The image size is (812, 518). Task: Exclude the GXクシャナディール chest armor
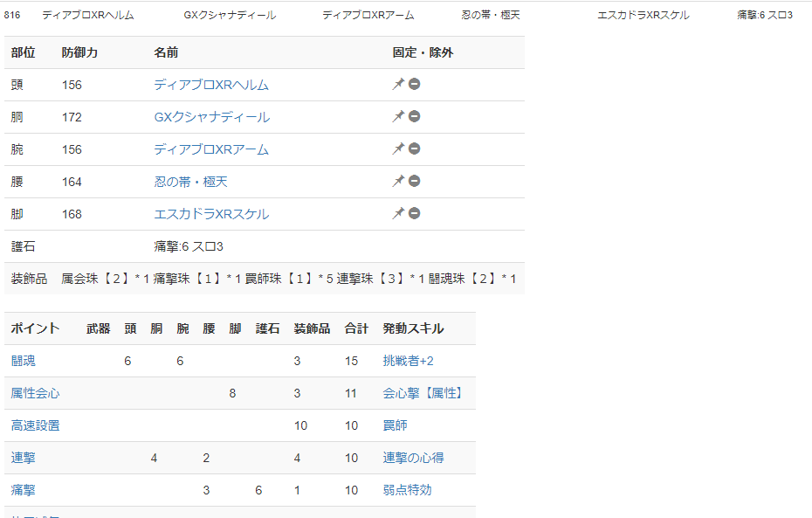point(414,116)
